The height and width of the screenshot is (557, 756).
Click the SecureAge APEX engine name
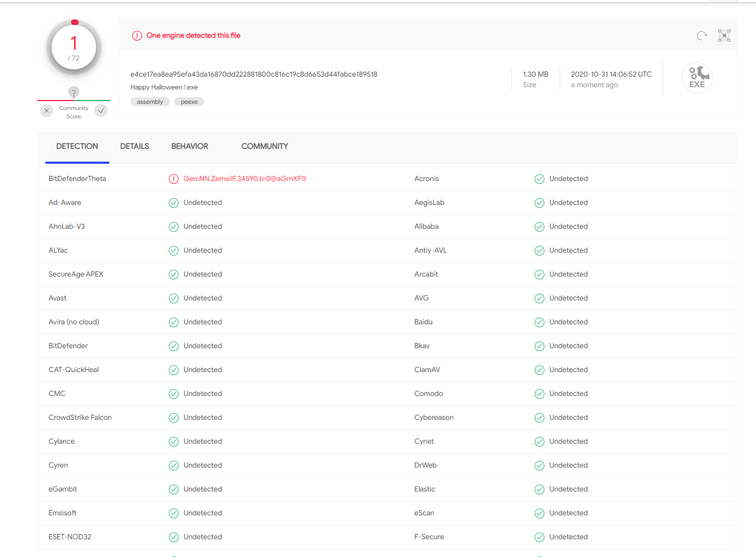[76, 274]
